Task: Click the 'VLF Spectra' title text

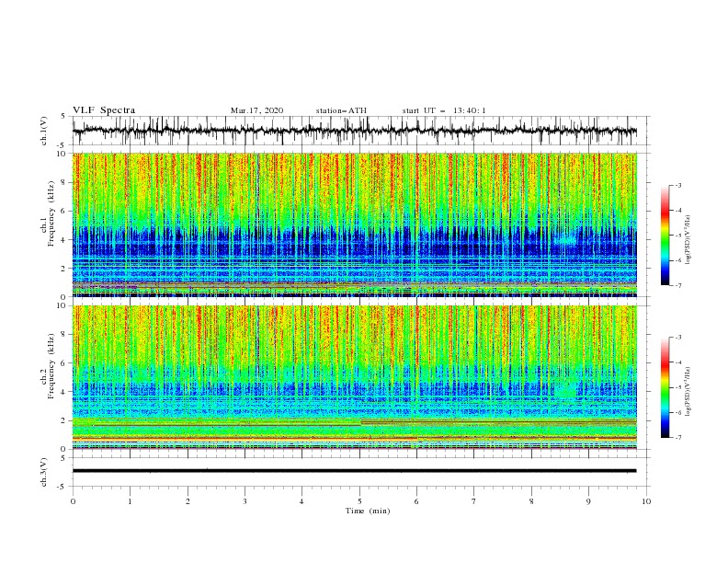Action: click(x=104, y=110)
